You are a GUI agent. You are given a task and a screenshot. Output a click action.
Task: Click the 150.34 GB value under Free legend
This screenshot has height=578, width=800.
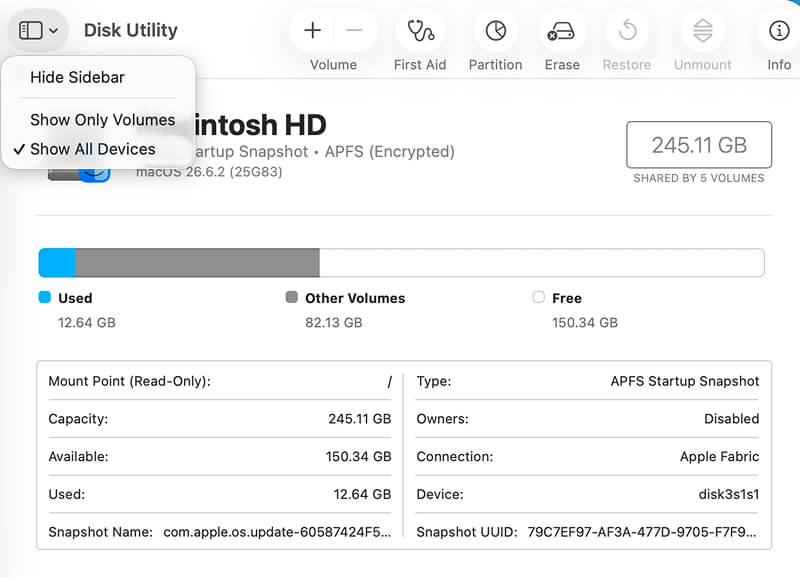pos(585,322)
